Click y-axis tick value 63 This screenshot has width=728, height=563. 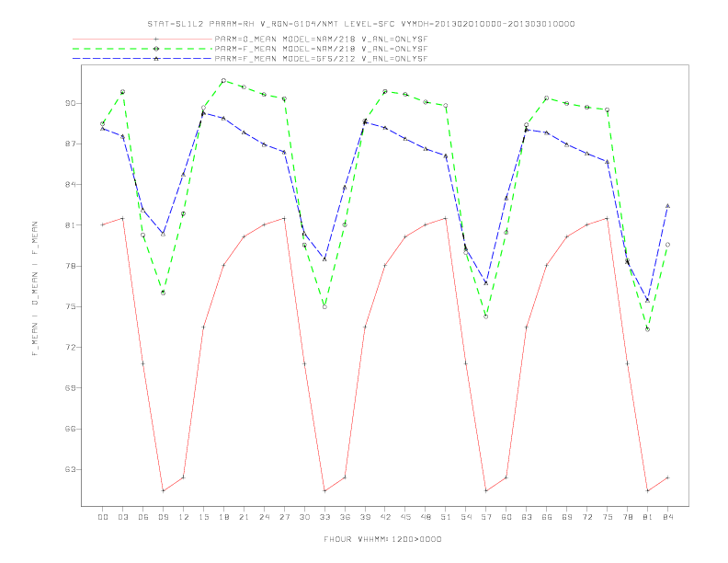coord(71,470)
